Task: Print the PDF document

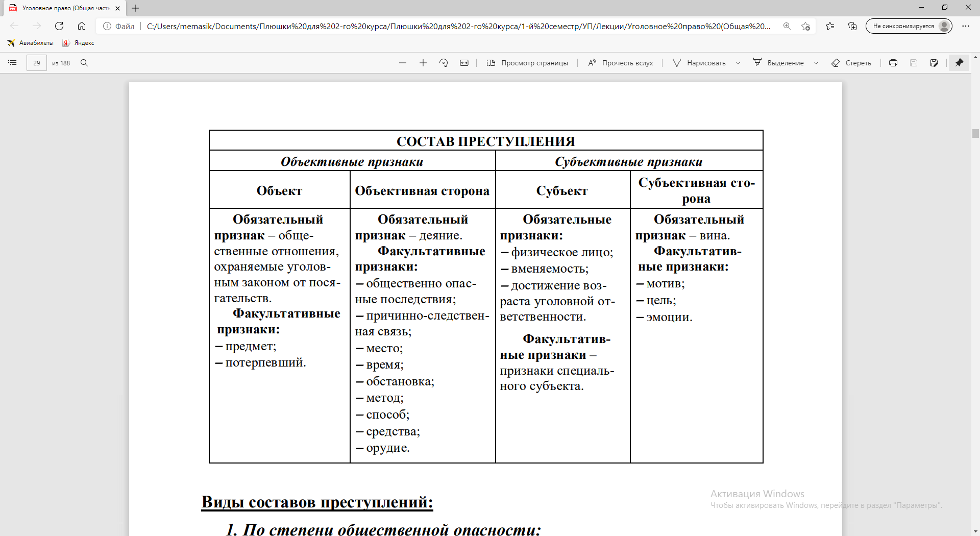Action: tap(893, 63)
